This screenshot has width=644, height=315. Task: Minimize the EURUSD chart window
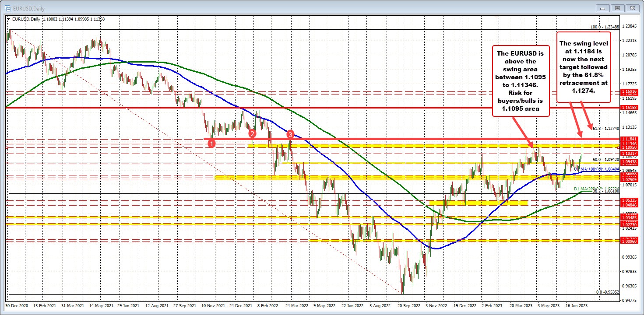pos(603,8)
